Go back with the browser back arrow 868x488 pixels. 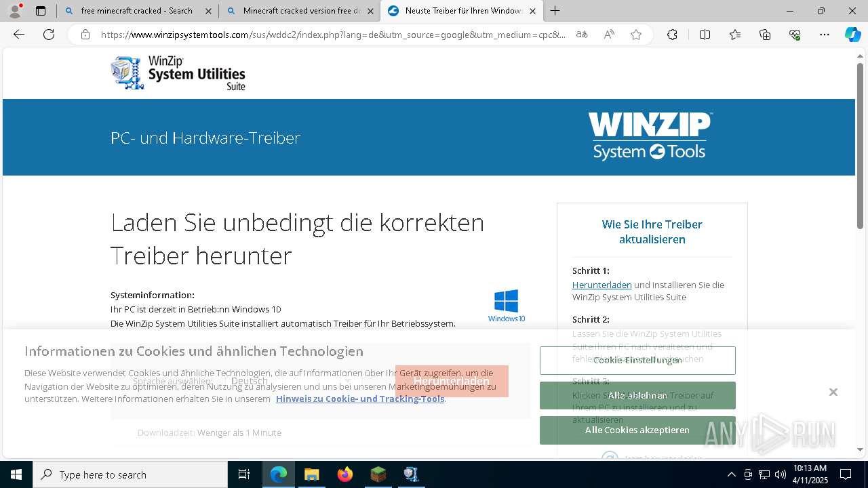19,35
